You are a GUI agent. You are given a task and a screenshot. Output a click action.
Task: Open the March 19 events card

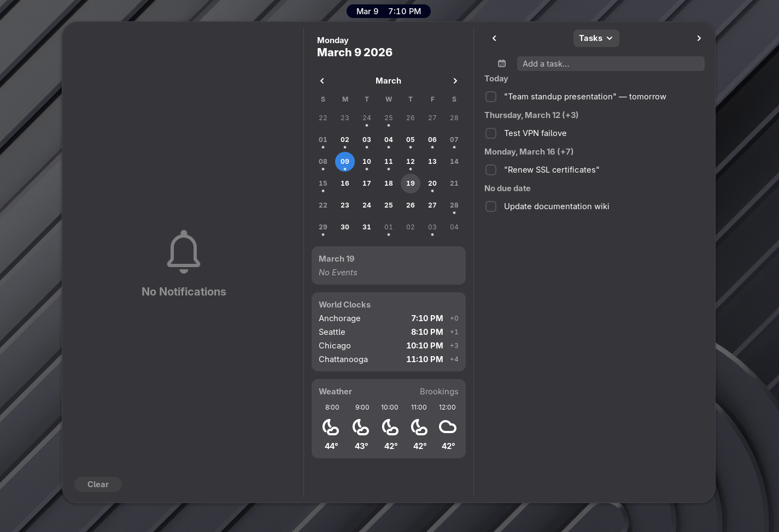[x=389, y=265]
